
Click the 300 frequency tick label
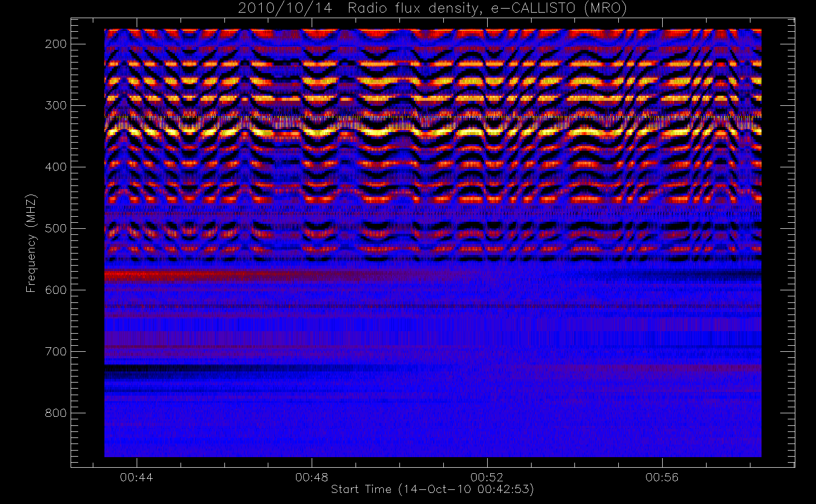(x=56, y=105)
